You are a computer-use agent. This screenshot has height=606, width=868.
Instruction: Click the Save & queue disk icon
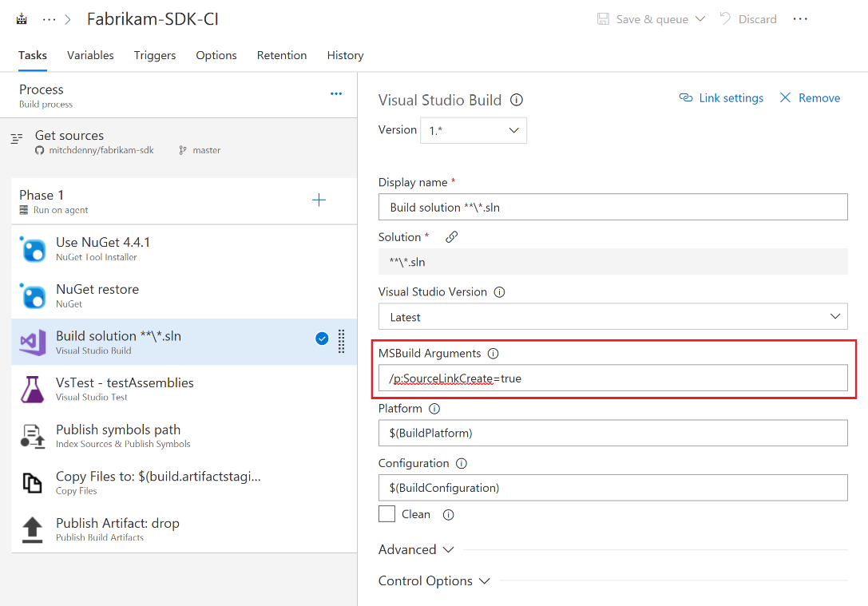(603, 19)
